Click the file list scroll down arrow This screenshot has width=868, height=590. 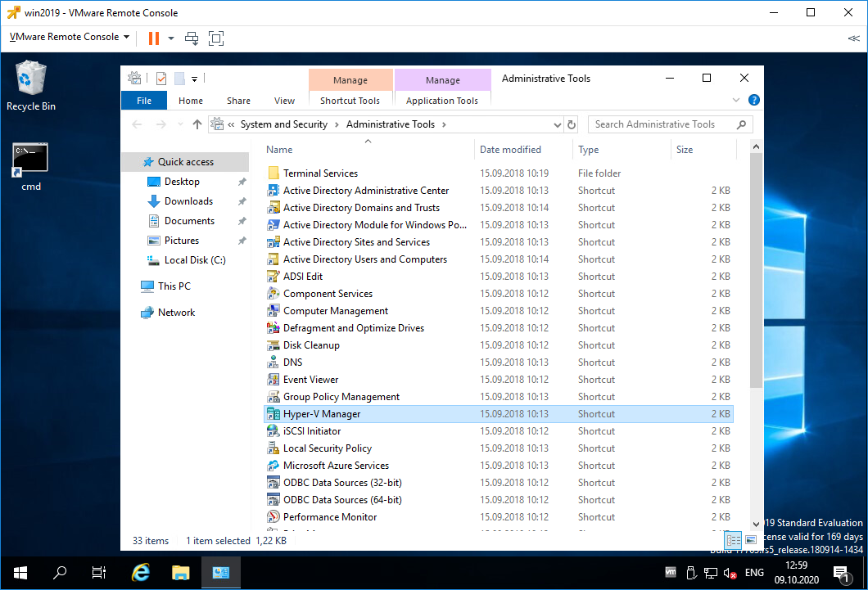756,524
